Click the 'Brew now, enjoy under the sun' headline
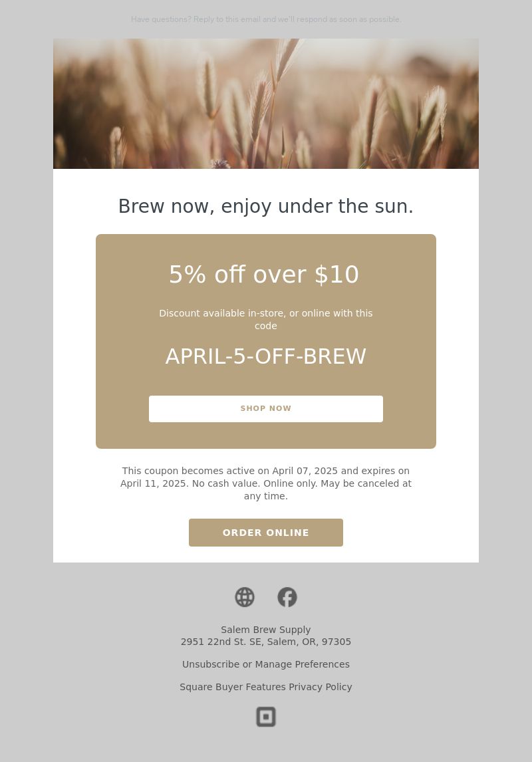532x762 pixels. coord(266,206)
